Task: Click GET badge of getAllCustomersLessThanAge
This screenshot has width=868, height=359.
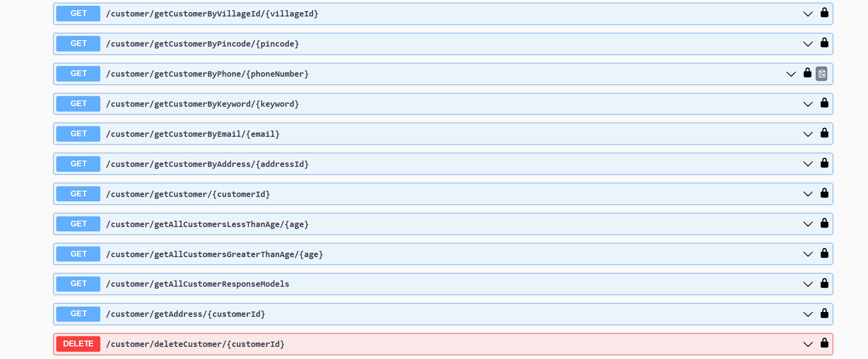Action: (78, 224)
